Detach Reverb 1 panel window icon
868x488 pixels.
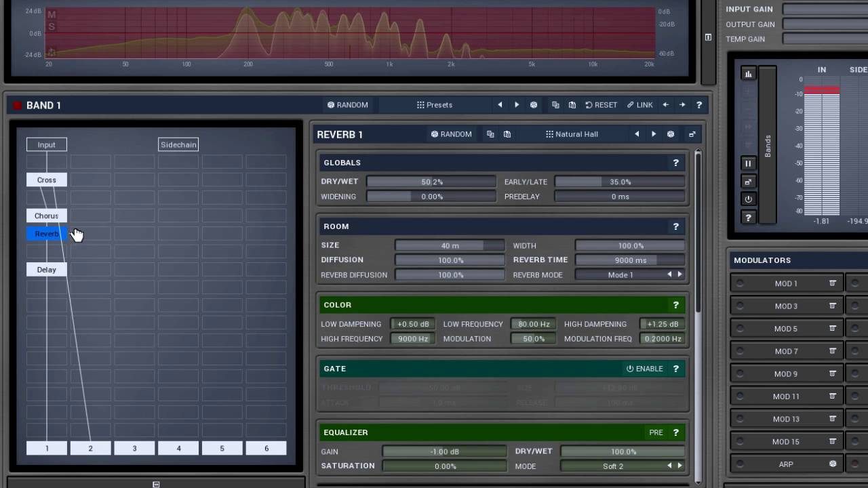point(692,134)
